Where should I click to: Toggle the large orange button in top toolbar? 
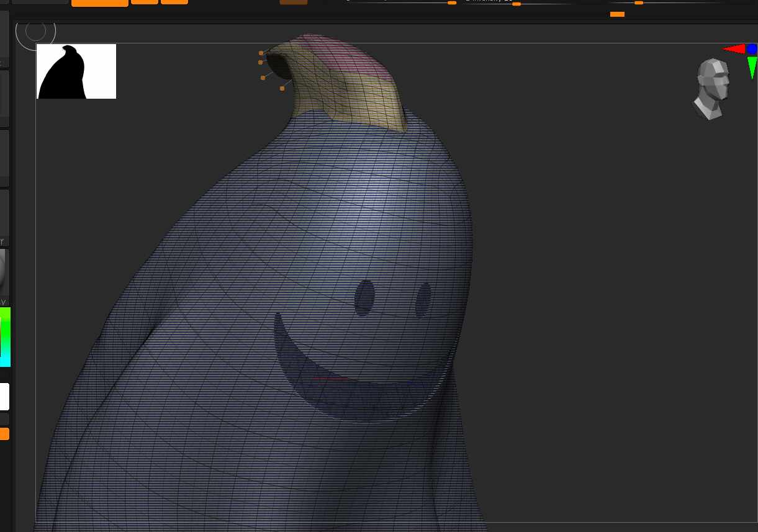[99, 2]
